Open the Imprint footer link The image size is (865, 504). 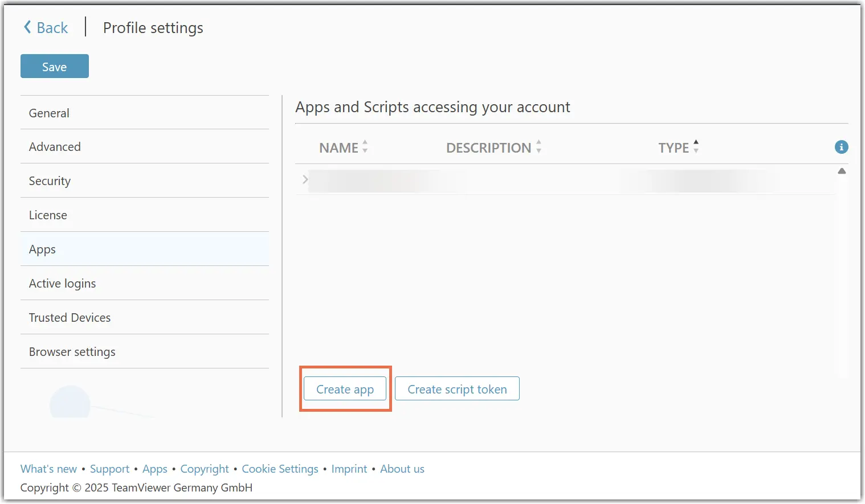[349, 469]
